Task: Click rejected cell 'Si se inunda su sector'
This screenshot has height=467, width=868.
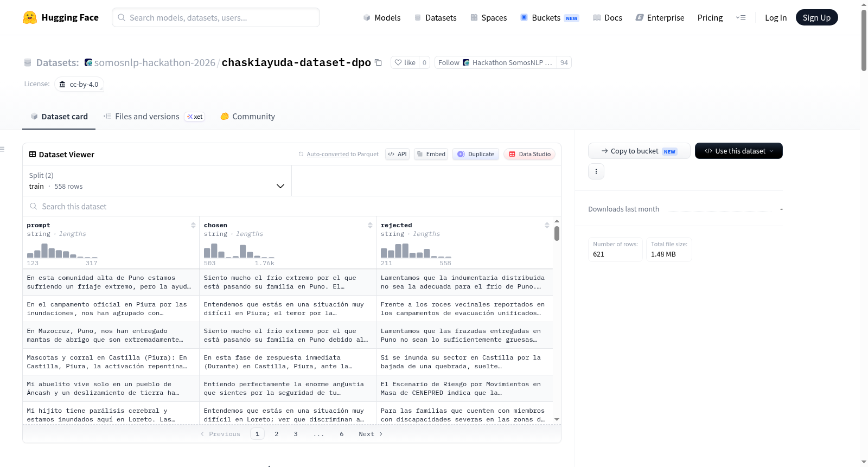Action: [x=464, y=362]
